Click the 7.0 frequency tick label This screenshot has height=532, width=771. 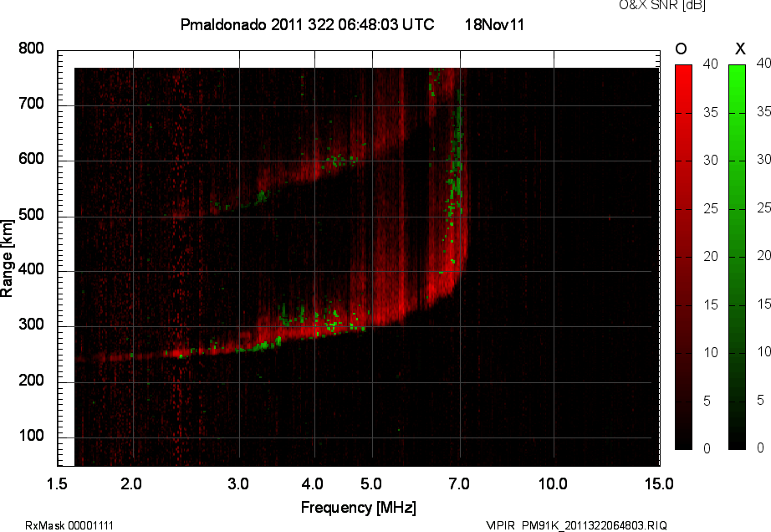click(459, 484)
